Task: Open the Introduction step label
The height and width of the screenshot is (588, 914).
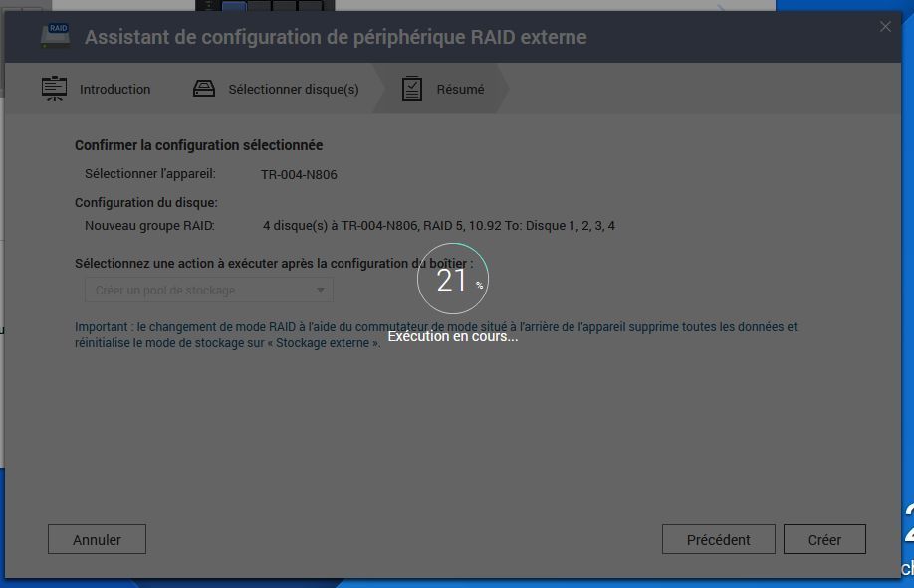Action: (x=114, y=89)
